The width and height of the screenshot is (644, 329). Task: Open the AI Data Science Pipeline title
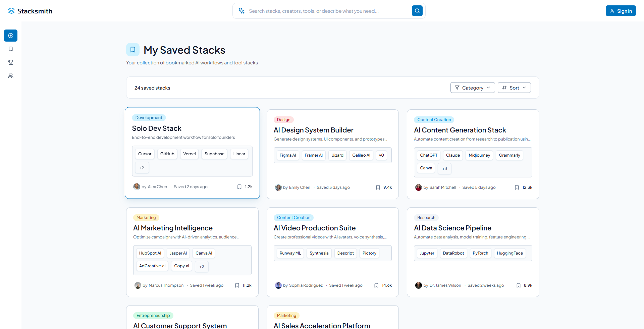(x=452, y=228)
